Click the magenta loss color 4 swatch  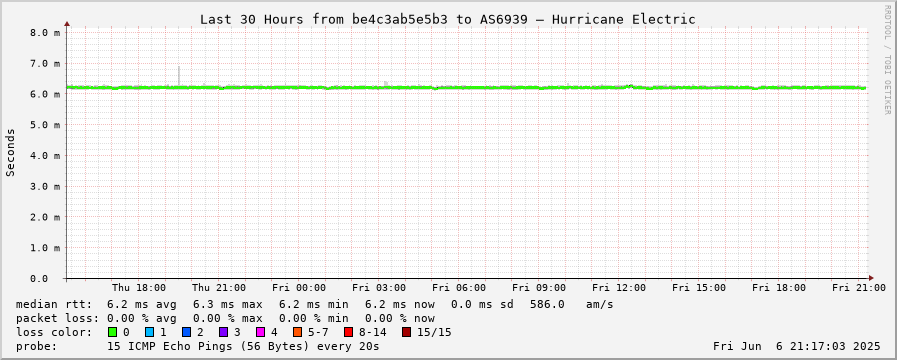pos(260,332)
